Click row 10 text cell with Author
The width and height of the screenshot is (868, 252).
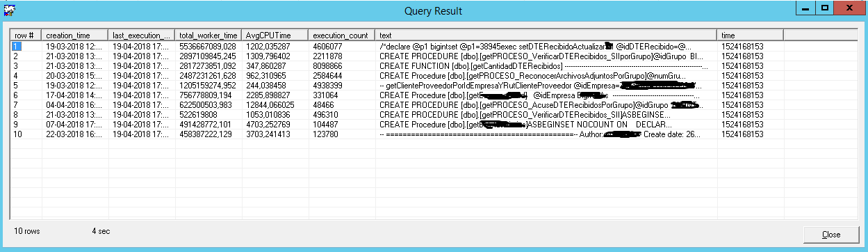546,134
